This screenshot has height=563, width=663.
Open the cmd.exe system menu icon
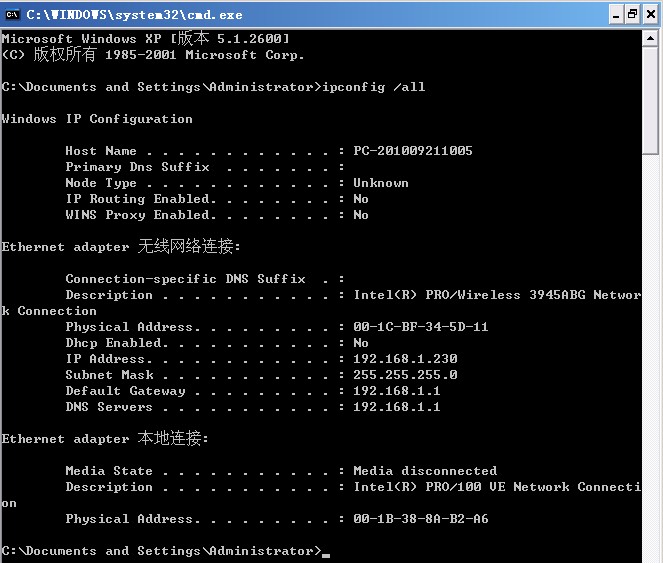tap(11, 14)
